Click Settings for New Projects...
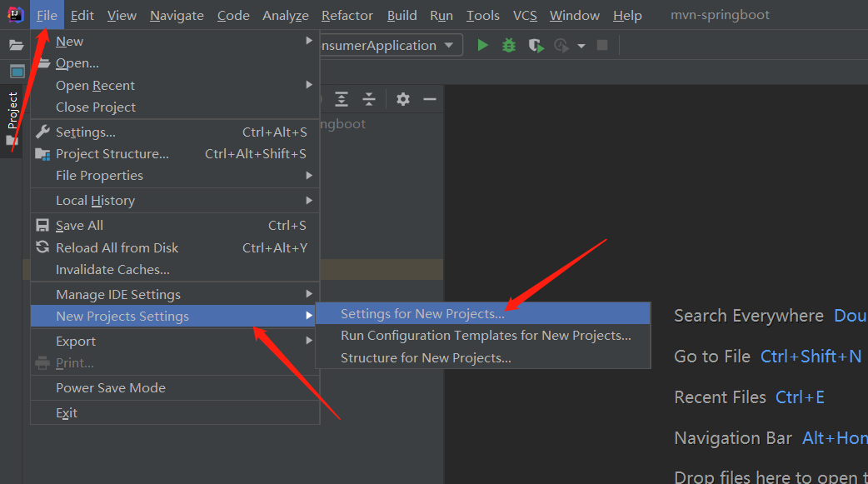The height and width of the screenshot is (484, 868). pyautogui.click(x=482, y=313)
